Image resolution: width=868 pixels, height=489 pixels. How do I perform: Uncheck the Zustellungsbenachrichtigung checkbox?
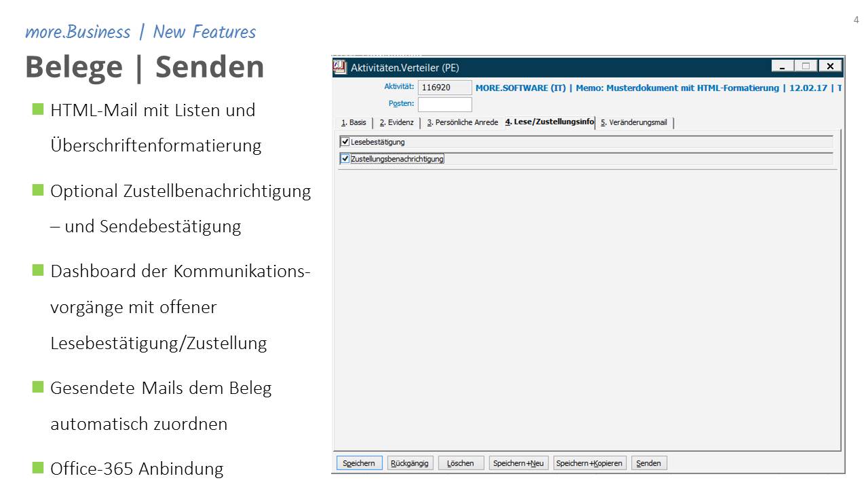coord(345,159)
